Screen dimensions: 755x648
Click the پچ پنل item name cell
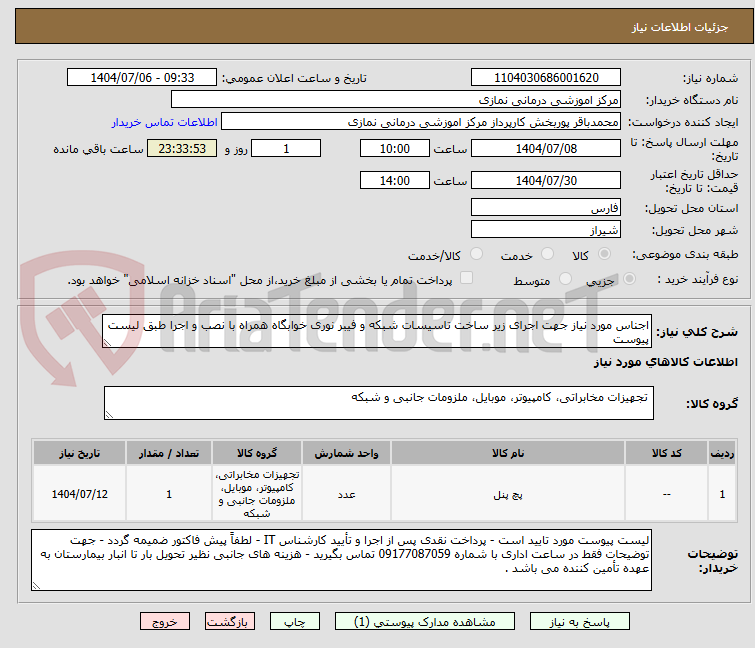(508, 494)
